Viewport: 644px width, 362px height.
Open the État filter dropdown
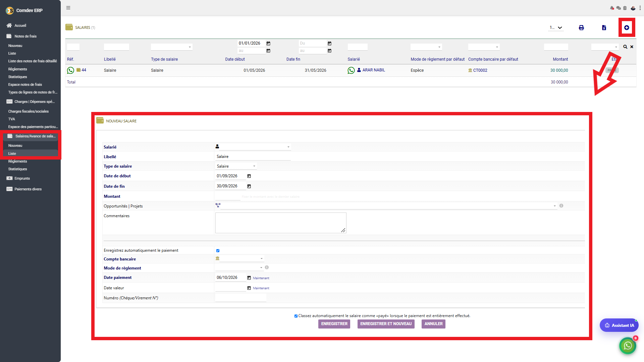point(605,47)
